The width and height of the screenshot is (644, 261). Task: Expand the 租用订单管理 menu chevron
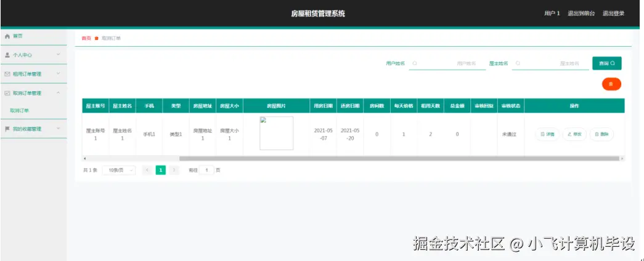click(58, 74)
